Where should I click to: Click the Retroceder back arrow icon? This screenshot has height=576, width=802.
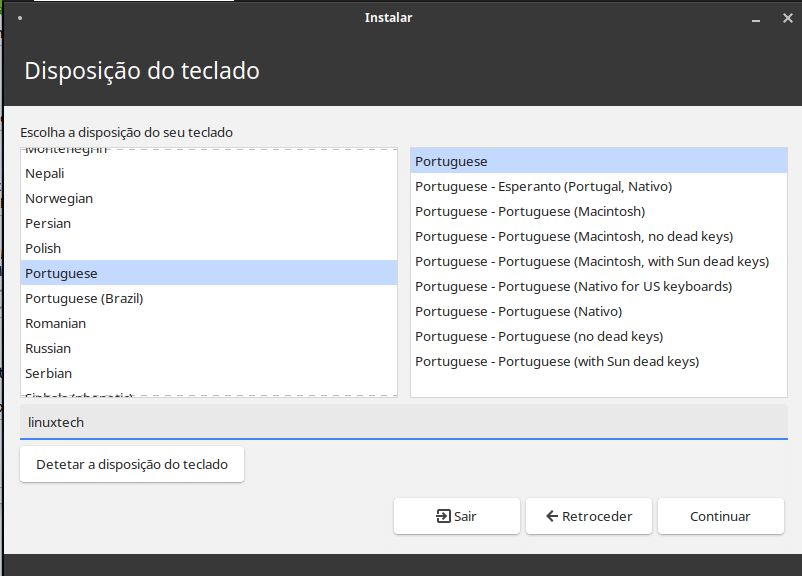pyautogui.click(x=552, y=516)
